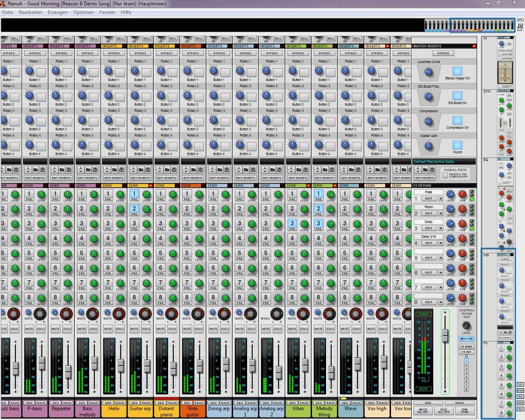525x420 pixels.
Task: Open the Bearbeiten menu
Action: click(30, 12)
